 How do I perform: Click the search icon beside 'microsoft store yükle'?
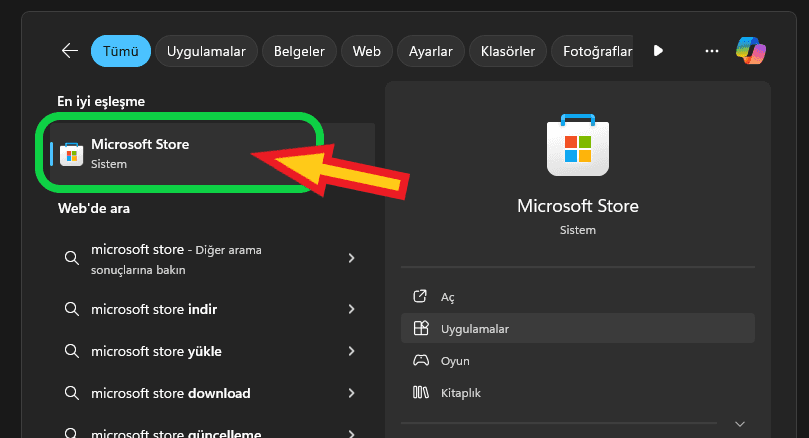click(x=72, y=351)
